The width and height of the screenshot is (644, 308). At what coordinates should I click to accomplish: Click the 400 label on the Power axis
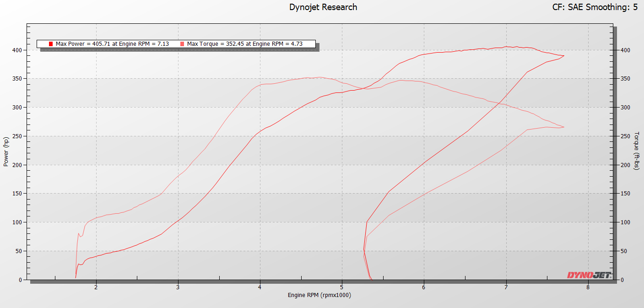pyautogui.click(x=17, y=50)
